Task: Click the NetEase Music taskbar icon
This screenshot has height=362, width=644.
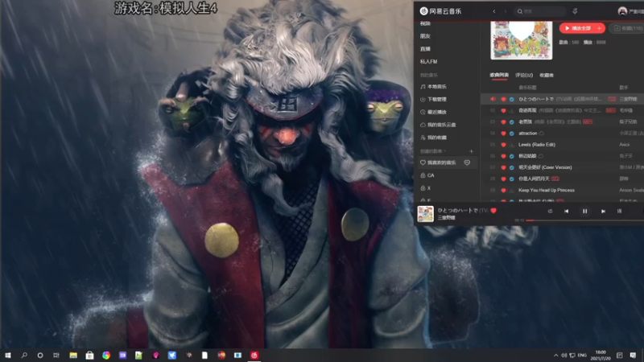Action: tap(254, 355)
